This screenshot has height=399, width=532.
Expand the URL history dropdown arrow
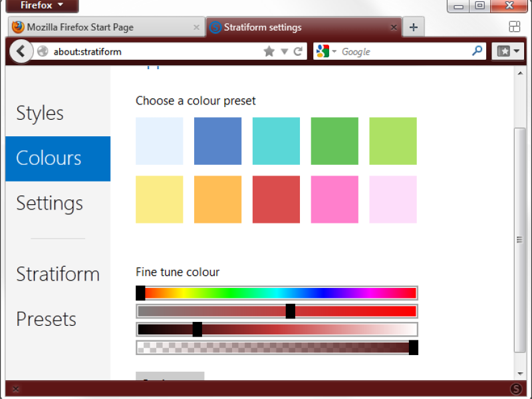(x=285, y=51)
